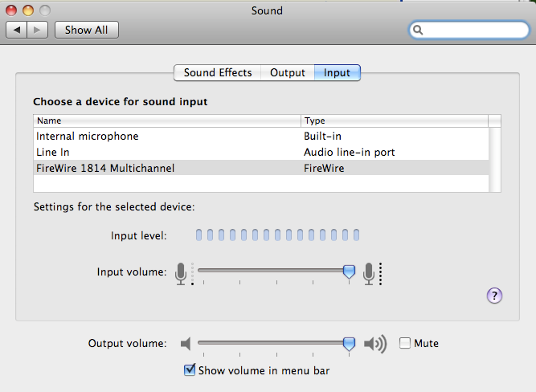This screenshot has width=536, height=392.
Task: Select the Input tab
Action: [x=337, y=73]
